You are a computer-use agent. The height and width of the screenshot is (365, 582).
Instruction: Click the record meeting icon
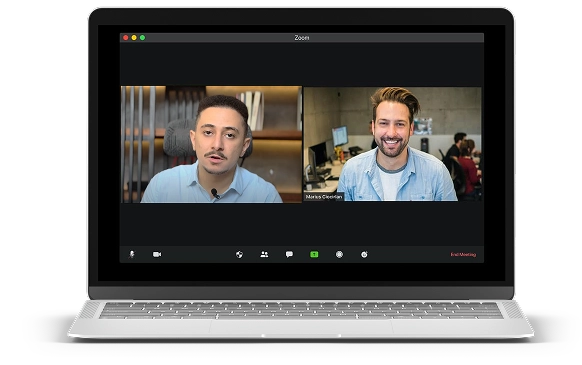pyautogui.click(x=339, y=254)
